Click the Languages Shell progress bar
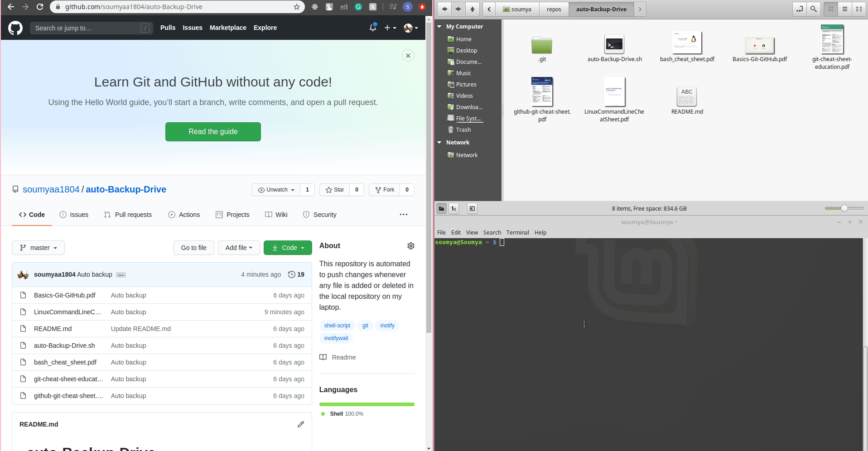This screenshot has width=868, height=451. coord(367,404)
